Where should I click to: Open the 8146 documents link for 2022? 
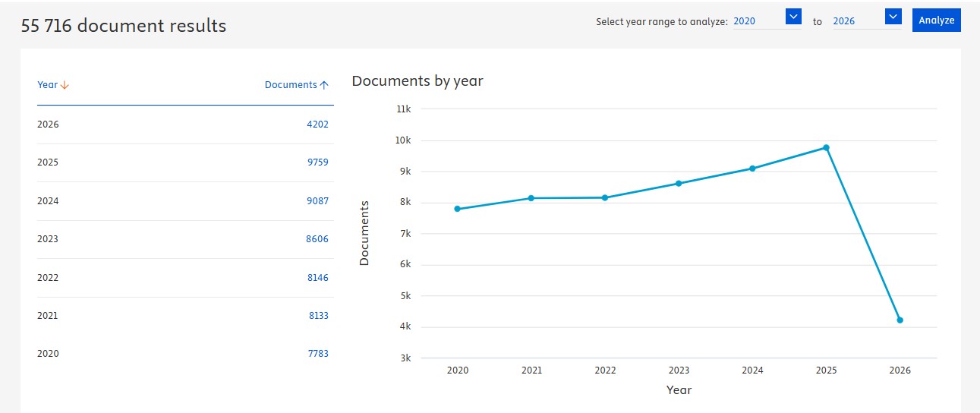[x=318, y=278]
